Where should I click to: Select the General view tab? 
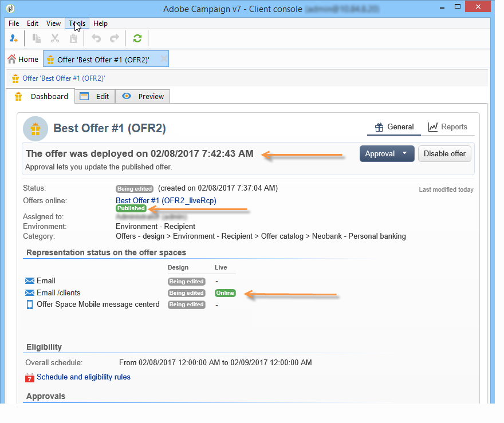click(x=394, y=127)
